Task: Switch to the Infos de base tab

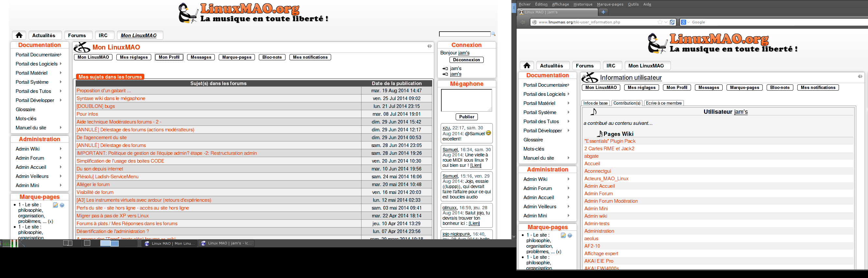Action: point(596,103)
